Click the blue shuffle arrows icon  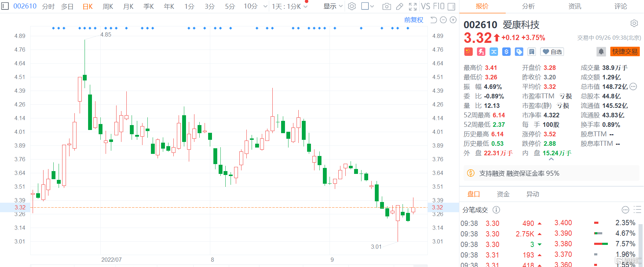(494, 52)
